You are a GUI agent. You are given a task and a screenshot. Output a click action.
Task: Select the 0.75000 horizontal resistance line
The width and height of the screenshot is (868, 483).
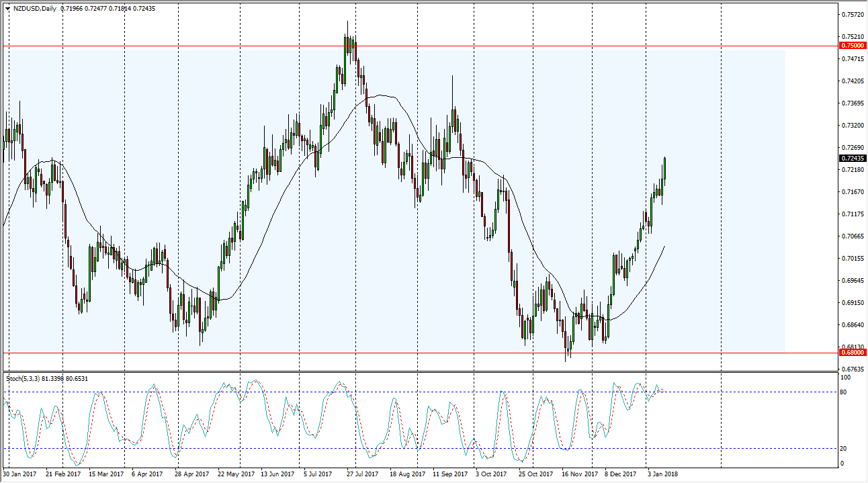click(x=403, y=46)
